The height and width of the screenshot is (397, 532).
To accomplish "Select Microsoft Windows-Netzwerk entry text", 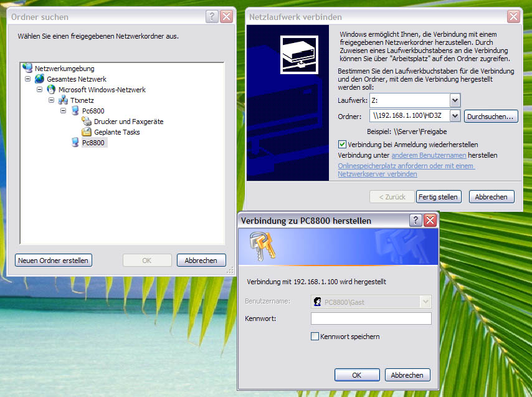I will [x=102, y=90].
